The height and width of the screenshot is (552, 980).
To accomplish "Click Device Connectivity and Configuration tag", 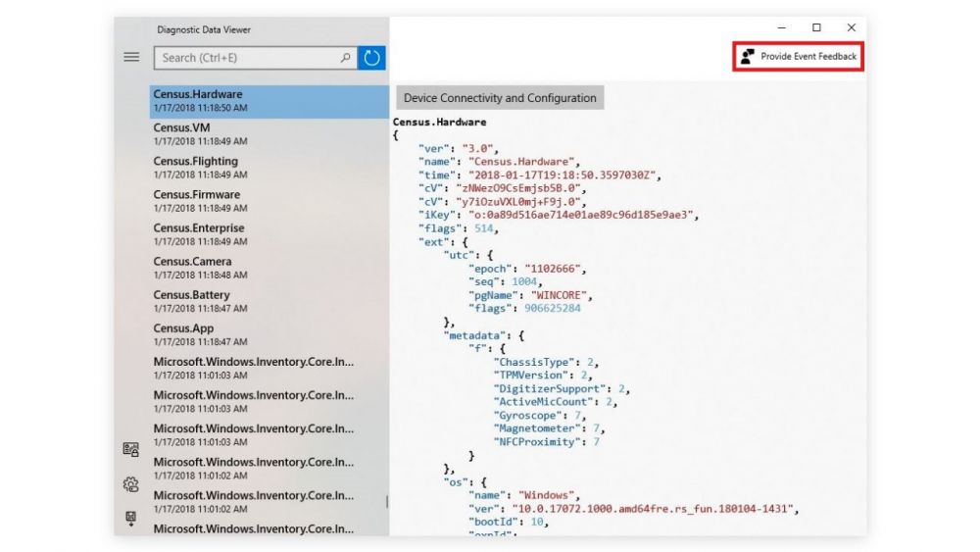I will click(x=500, y=97).
